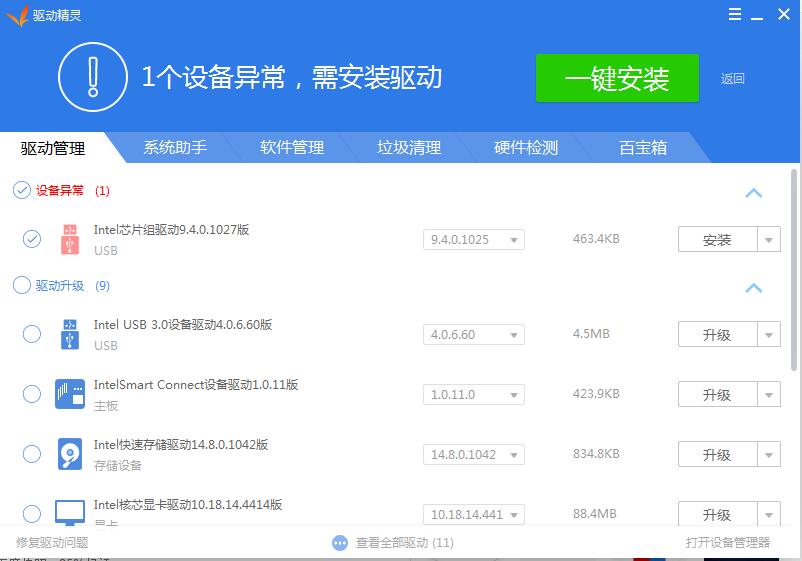Switch to the 驱动管理 tab
The image size is (802, 561).
coord(53,148)
